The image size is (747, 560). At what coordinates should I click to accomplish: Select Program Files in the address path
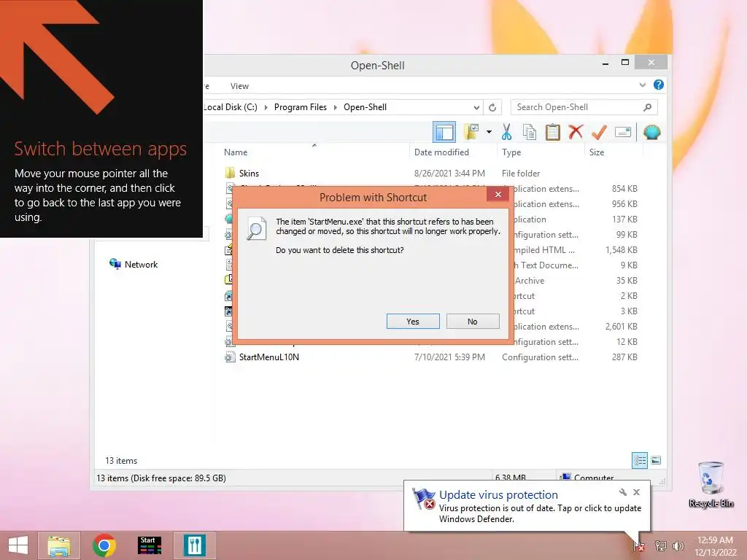click(300, 107)
